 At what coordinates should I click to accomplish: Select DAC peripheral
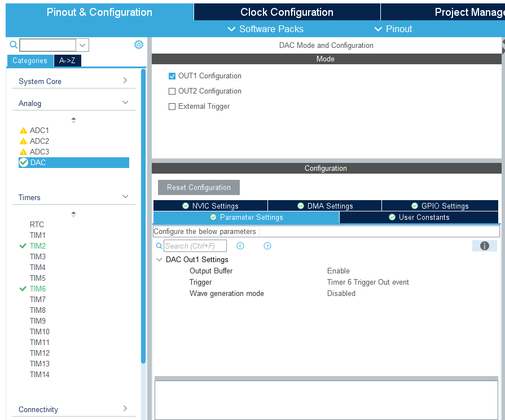74,162
